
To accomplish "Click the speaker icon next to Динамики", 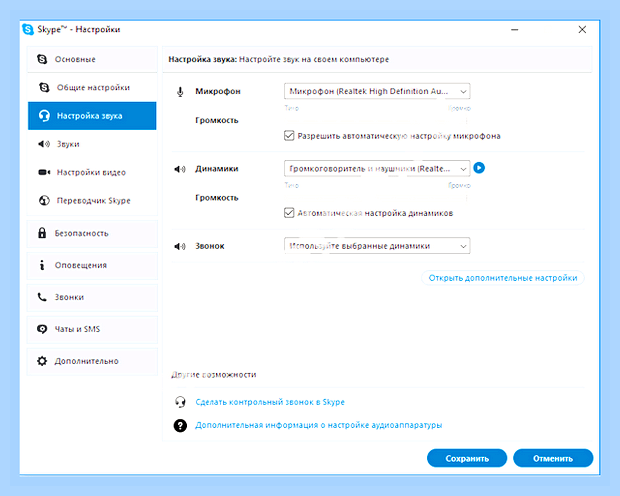I will (x=180, y=169).
